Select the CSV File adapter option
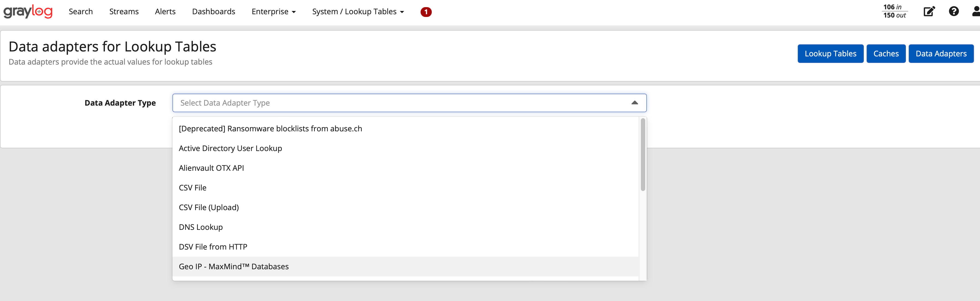 pyautogui.click(x=192, y=187)
